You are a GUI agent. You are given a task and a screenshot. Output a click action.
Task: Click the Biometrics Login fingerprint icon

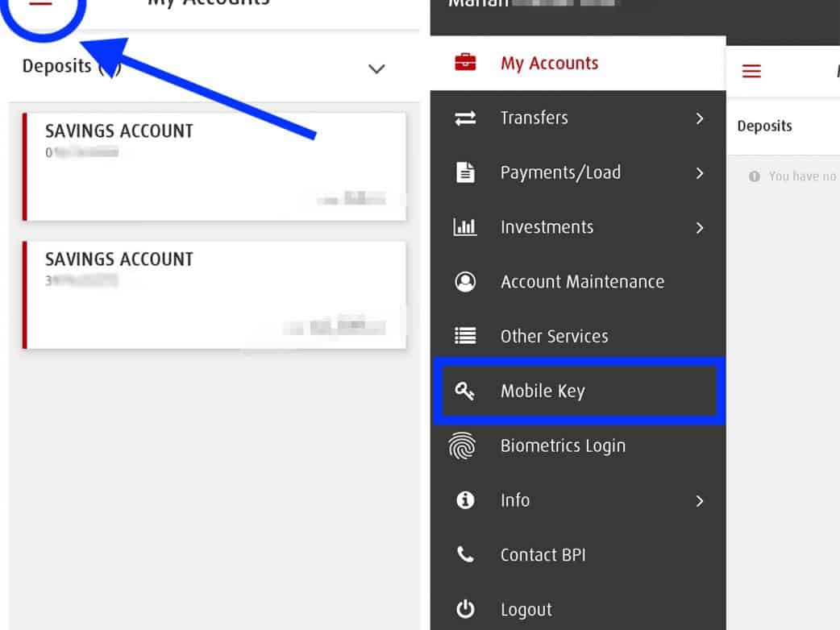click(x=463, y=446)
